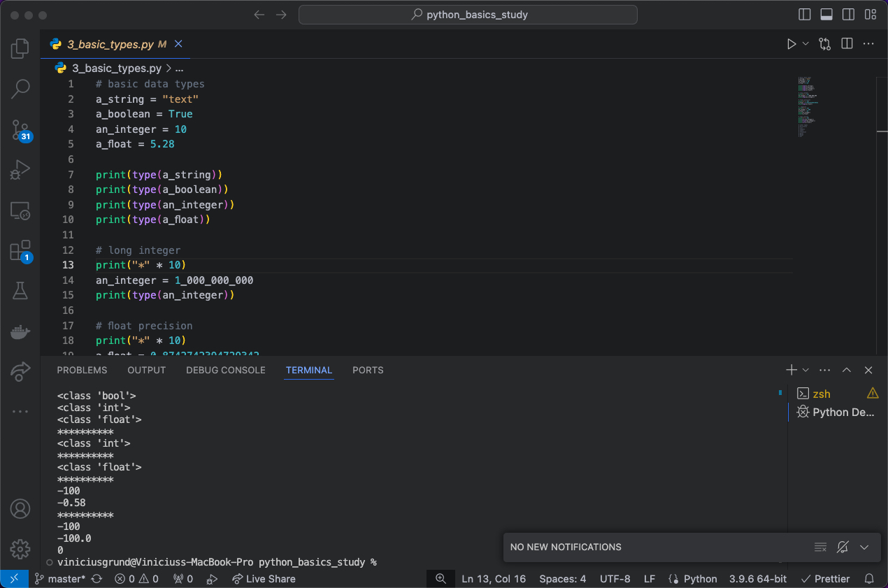Open Source Control with 31 changes
Screen dimensions: 888x588
tap(20, 130)
